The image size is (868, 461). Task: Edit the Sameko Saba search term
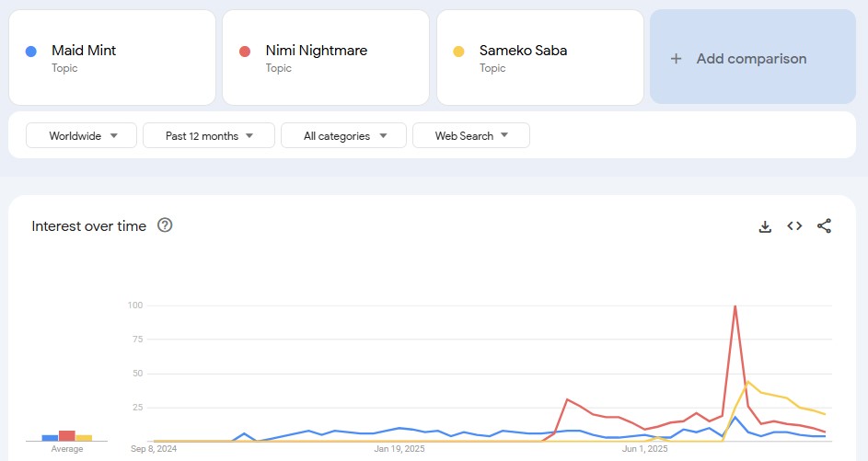523,51
